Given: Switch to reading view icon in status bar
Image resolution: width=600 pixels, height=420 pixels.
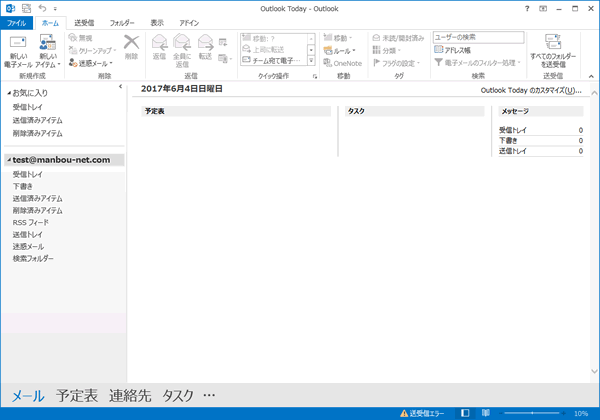Looking at the screenshot, I should click(x=485, y=413).
